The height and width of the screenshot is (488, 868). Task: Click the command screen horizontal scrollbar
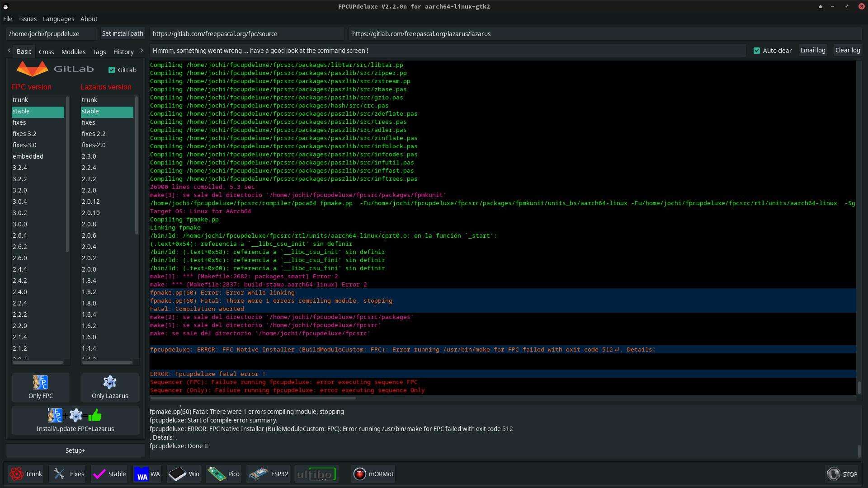pyautogui.click(x=253, y=398)
